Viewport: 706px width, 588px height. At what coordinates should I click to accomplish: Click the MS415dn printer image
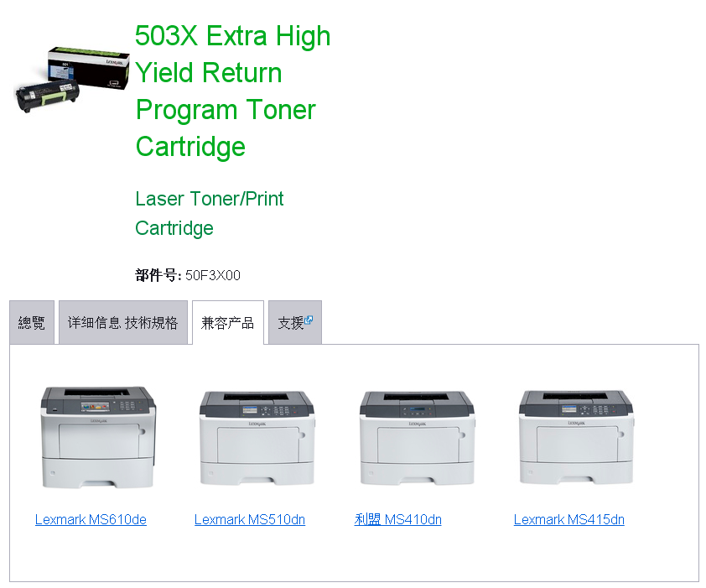(x=576, y=438)
